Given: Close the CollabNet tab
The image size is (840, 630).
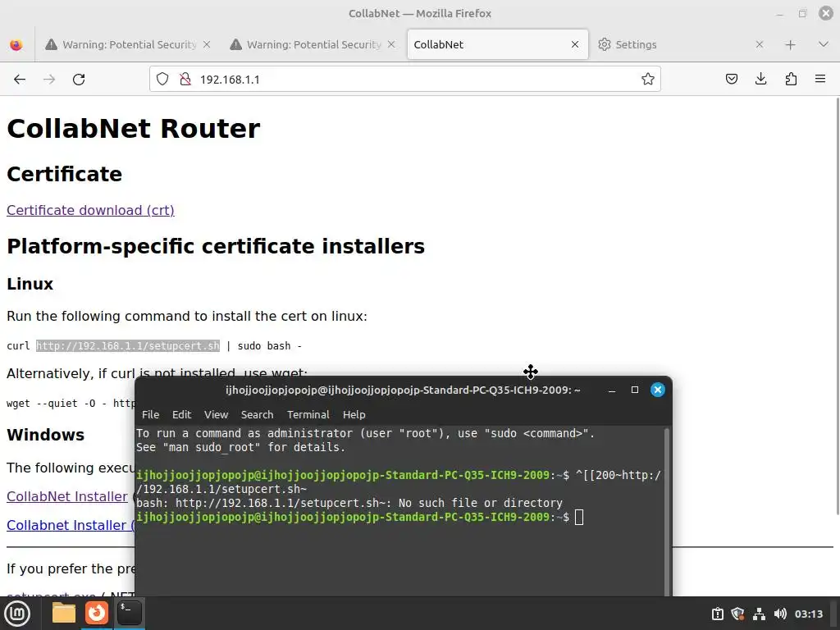Looking at the screenshot, I should pos(575,44).
